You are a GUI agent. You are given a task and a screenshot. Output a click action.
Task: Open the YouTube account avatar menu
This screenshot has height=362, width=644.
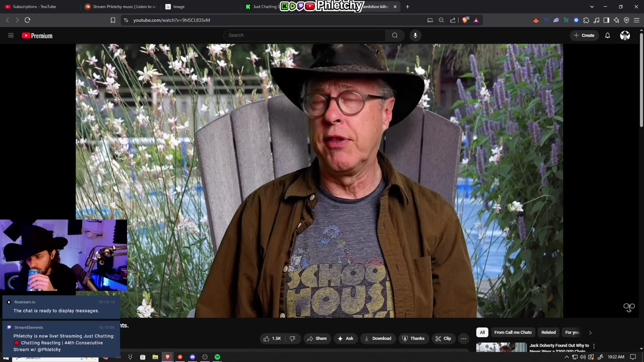pos(625,35)
